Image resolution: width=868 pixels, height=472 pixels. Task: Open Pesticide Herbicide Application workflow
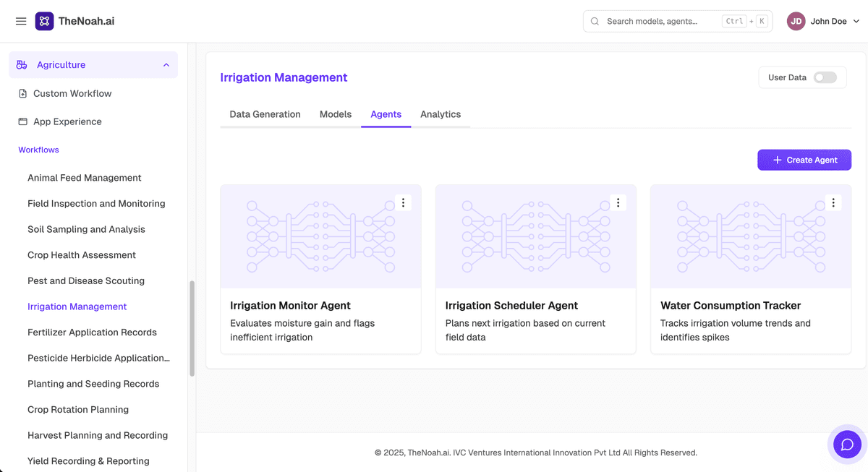(99, 358)
